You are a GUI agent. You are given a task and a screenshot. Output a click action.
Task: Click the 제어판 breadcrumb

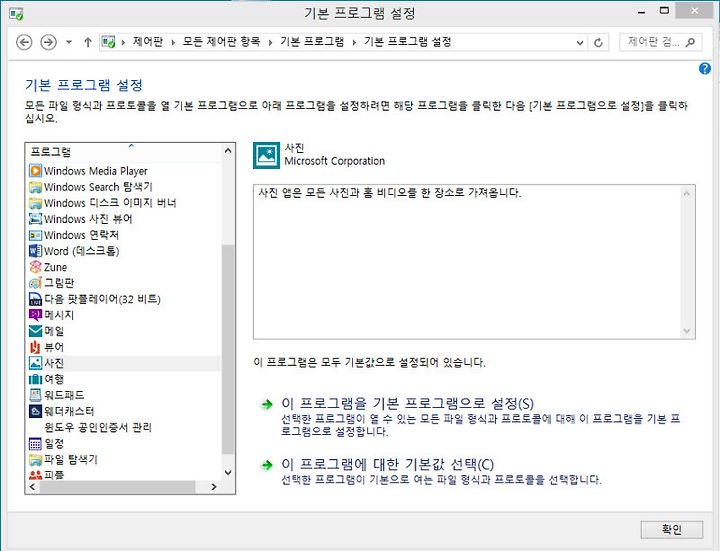pyautogui.click(x=148, y=42)
